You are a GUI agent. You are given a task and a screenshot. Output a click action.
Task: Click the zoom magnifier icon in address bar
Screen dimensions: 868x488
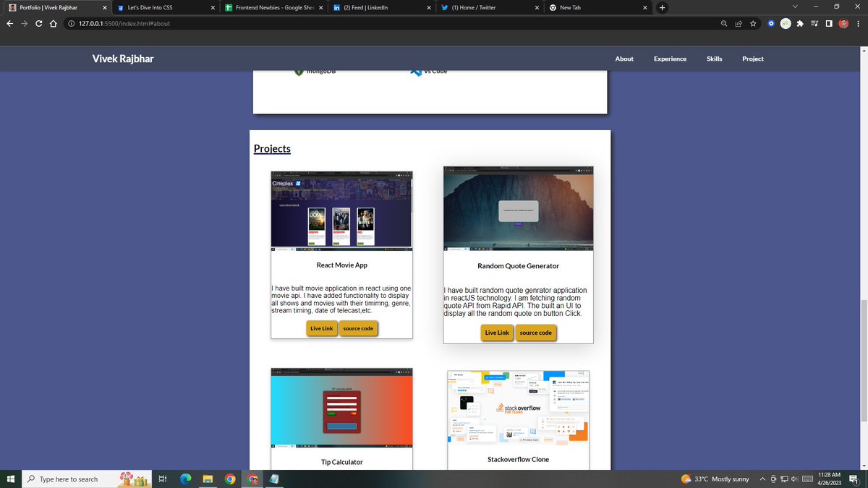tap(724, 23)
